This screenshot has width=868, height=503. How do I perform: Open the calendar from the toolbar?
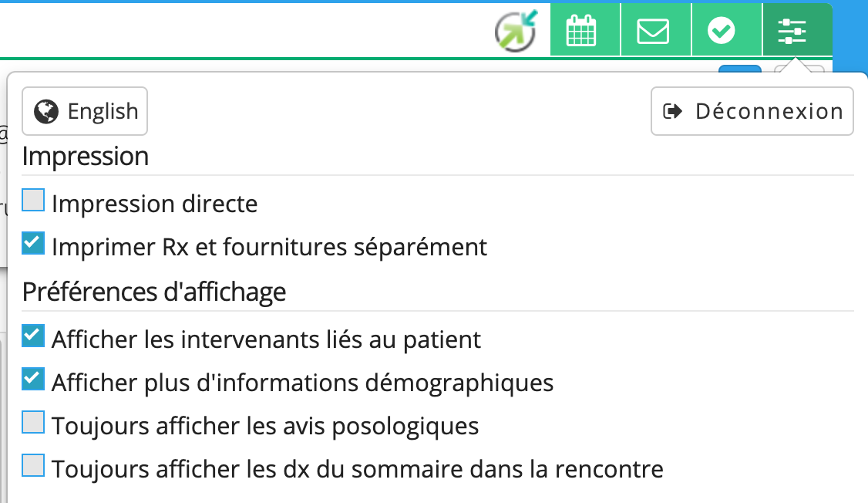pyautogui.click(x=582, y=31)
